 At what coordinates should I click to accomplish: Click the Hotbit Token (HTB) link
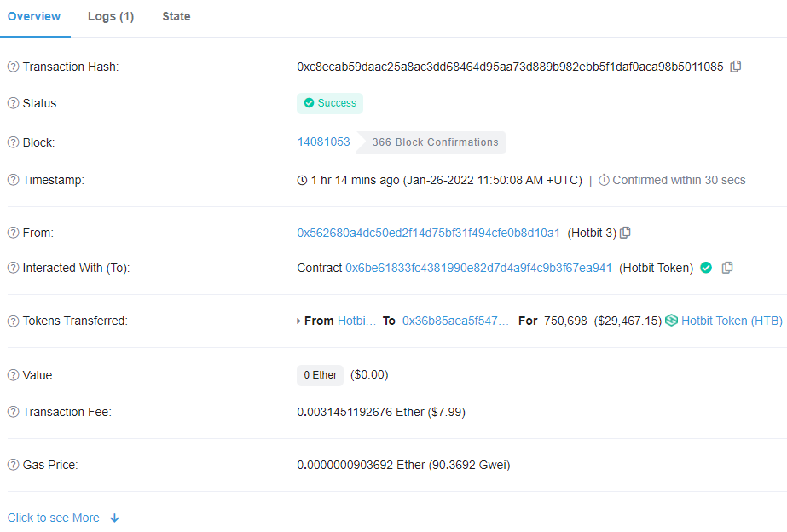(x=732, y=321)
